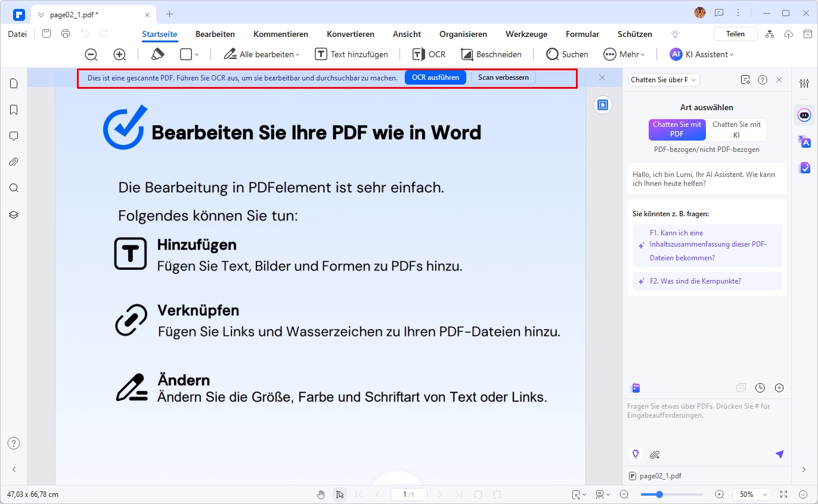Click the Scan verbessern button

(503, 77)
